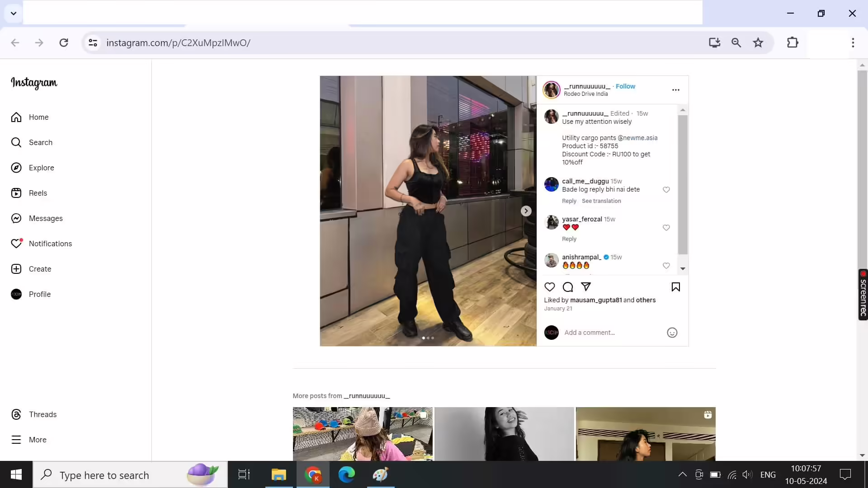This screenshot has width=868, height=488.
Task: View the others who liked the post
Action: tap(646, 300)
